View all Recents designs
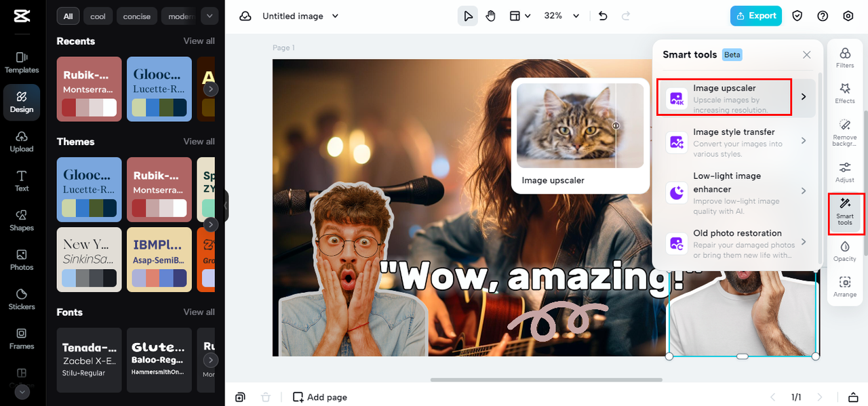Viewport: 868px width, 406px height. point(199,41)
